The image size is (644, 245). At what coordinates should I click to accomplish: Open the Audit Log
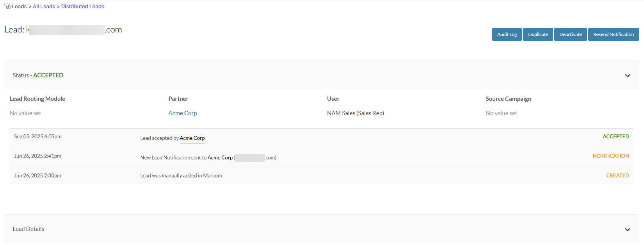pos(507,34)
